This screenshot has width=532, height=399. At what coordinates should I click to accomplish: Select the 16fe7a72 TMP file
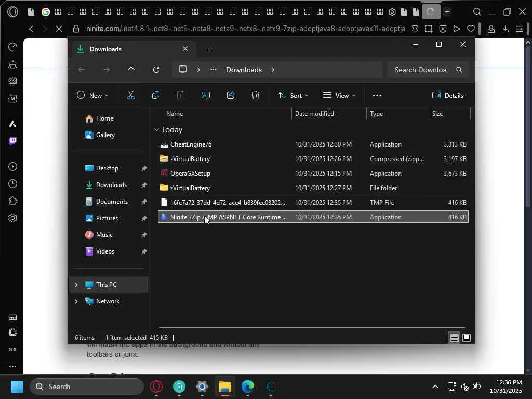coord(313,203)
